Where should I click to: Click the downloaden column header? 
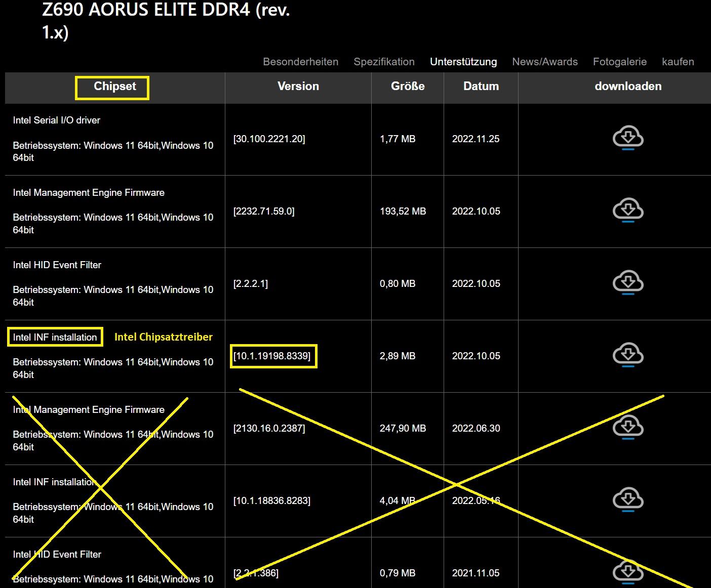(628, 87)
